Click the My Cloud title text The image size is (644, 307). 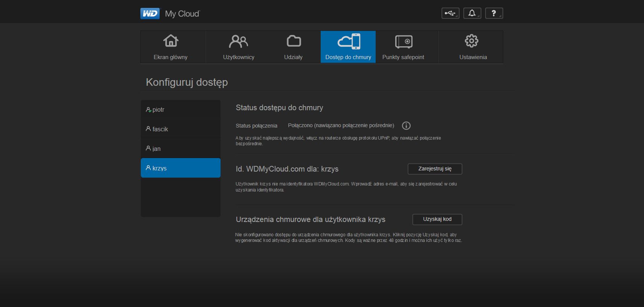point(182,14)
